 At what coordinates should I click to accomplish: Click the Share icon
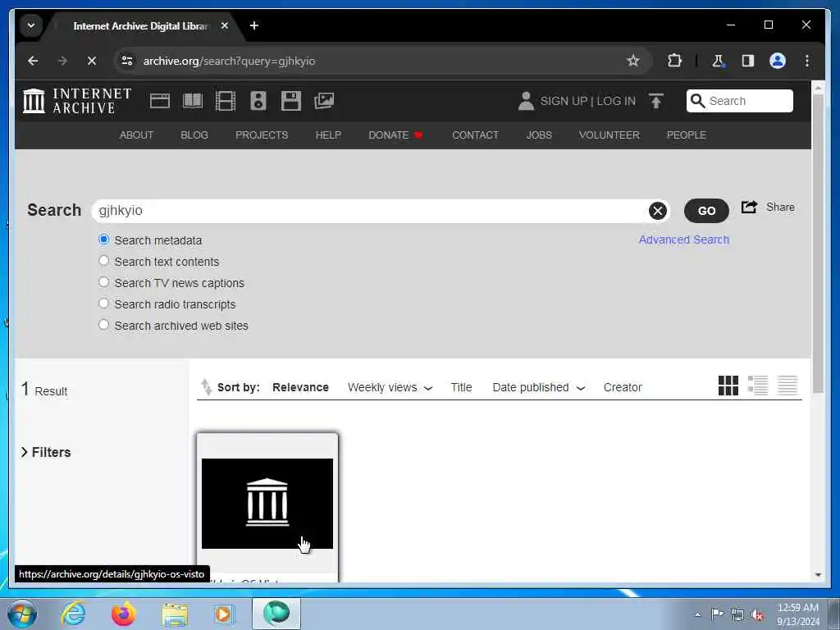[x=749, y=207]
